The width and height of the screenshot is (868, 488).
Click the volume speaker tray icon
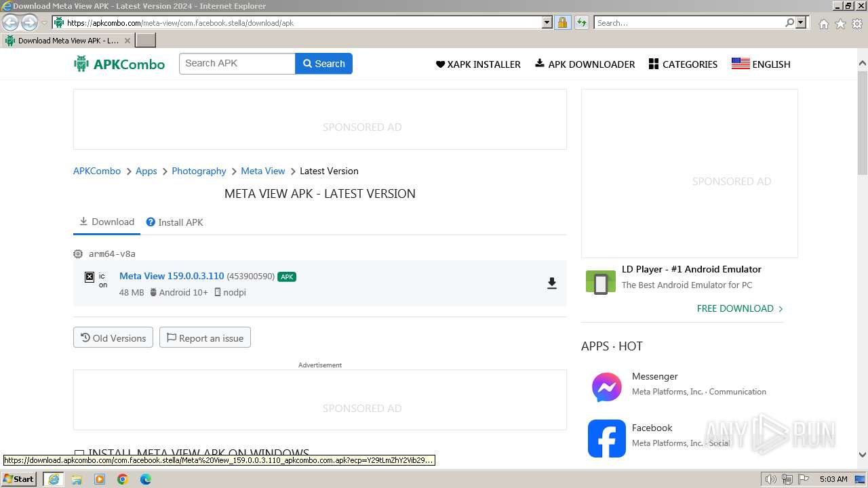(771, 479)
